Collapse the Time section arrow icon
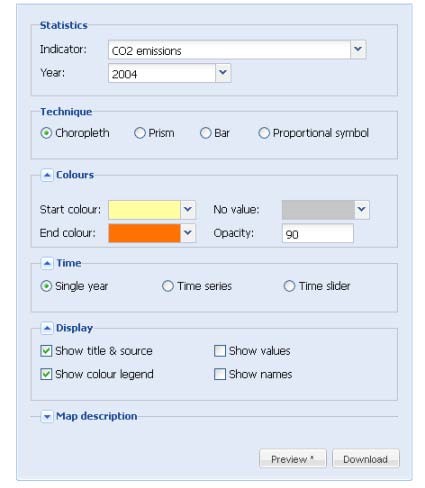Image resolution: width=425 pixels, height=488 pixels. click(x=47, y=263)
